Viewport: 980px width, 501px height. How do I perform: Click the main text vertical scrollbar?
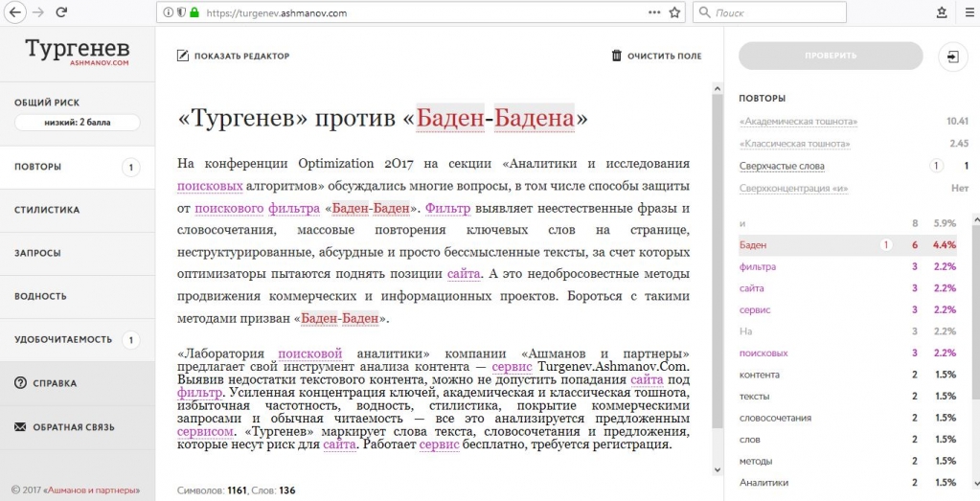coord(717,262)
